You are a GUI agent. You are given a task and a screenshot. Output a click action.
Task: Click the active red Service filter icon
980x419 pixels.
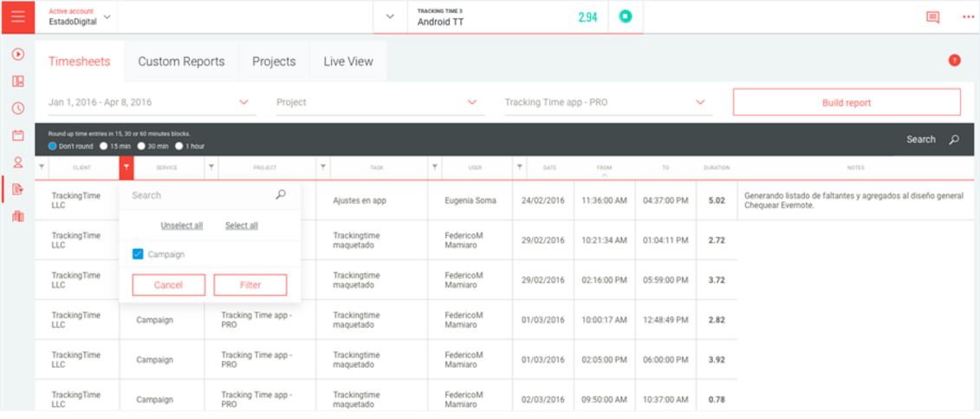coord(127,167)
